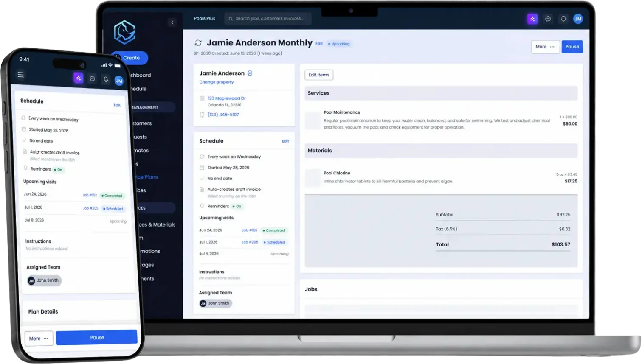Tap Jul 8, 2026 visit on phone
Screen dimensions: 642x364
(x=34, y=221)
